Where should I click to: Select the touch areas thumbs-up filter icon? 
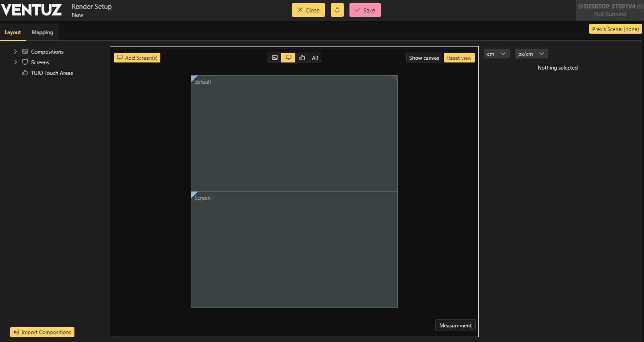pos(302,58)
